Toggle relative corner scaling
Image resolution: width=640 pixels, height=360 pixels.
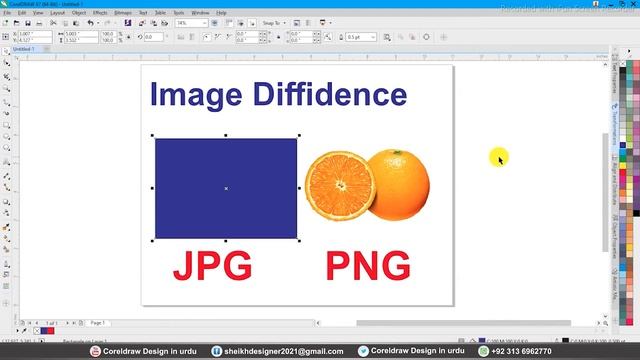coord(328,37)
